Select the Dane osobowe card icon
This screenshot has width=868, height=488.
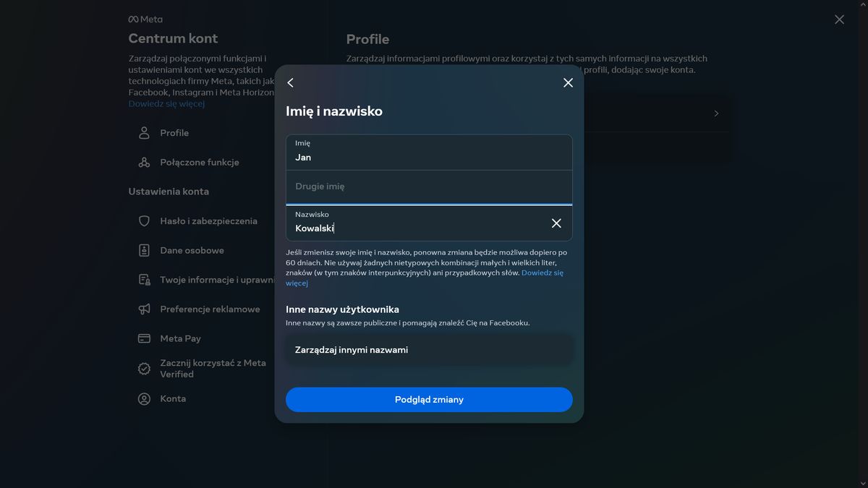145,250
